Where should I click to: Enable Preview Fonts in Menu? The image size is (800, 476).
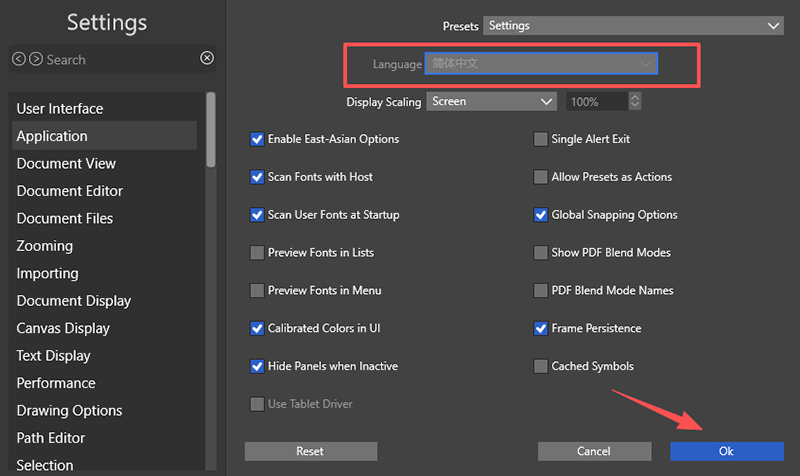point(257,290)
